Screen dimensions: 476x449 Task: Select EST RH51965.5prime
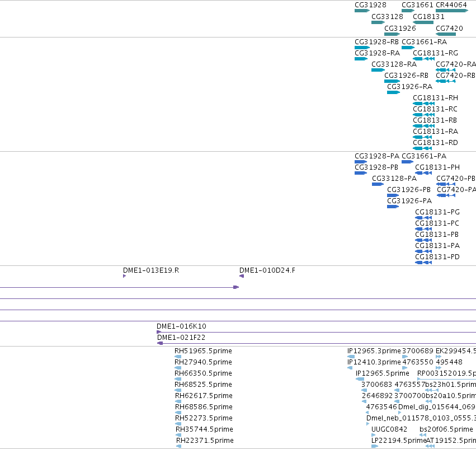point(203,351)
